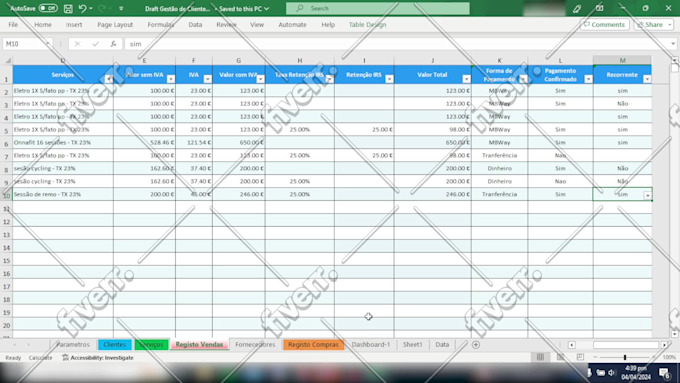Click the Ribbon Display Options icon
Screen dimensions: 680x383
pos(599,8)
